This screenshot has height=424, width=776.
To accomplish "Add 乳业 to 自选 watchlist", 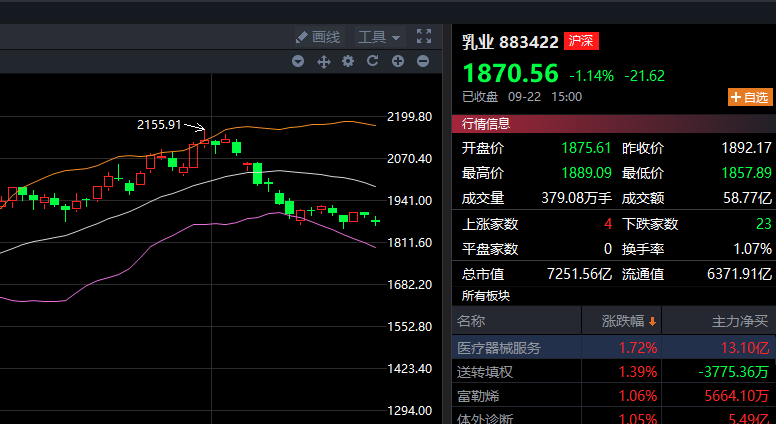I will [750, 97].
